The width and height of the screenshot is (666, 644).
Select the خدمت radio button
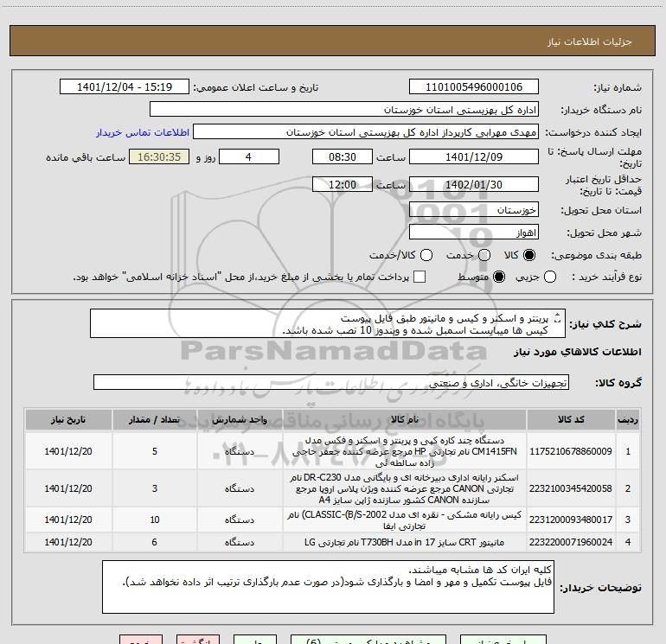coord(484,255)
